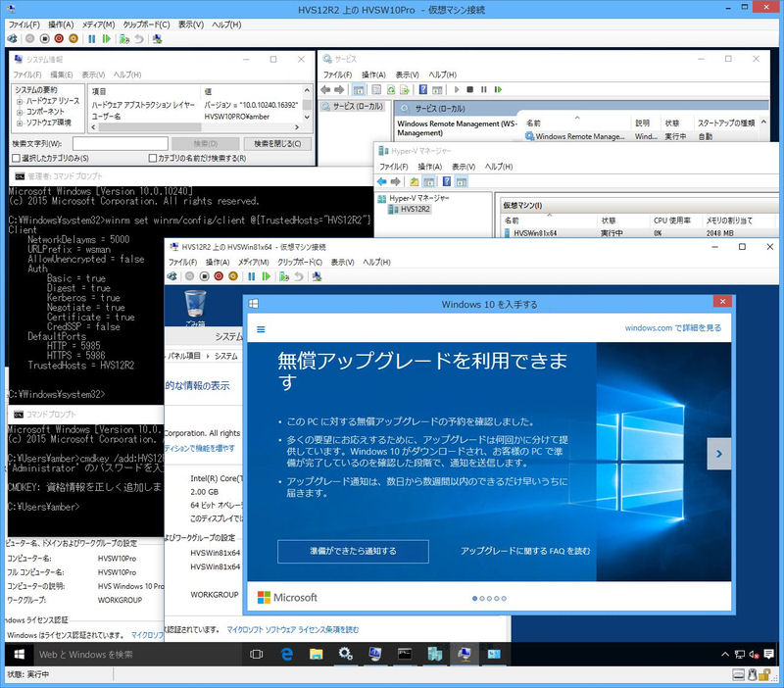The image size is (784, 688).
Task: Click Revert icon in outer HVSW10Pro toolbar
Action: pyautogui.click(x=139, y=39)
